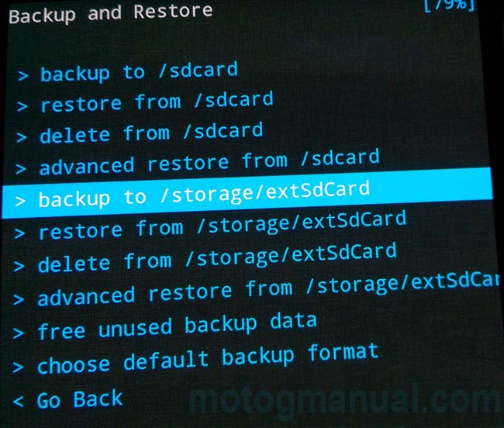Click the battery percentage indicator
The image size is (504, 428).
coord(449,5)
